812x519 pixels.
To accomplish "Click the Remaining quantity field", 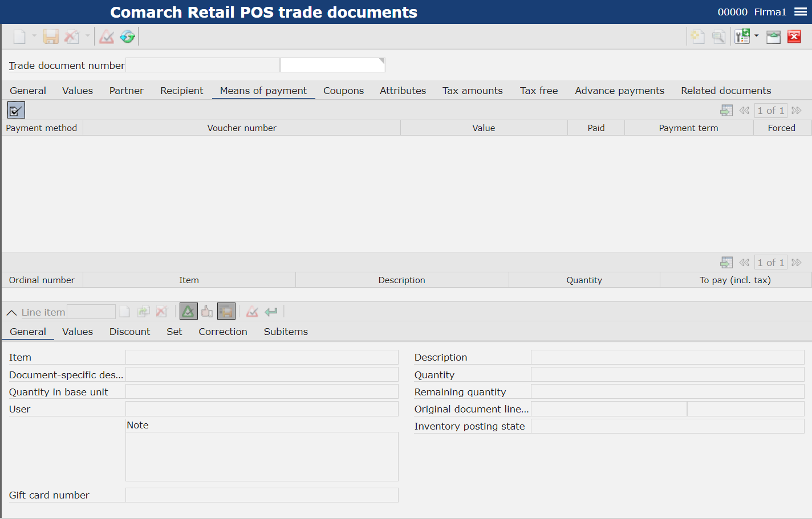I will (x=668, y=391).
